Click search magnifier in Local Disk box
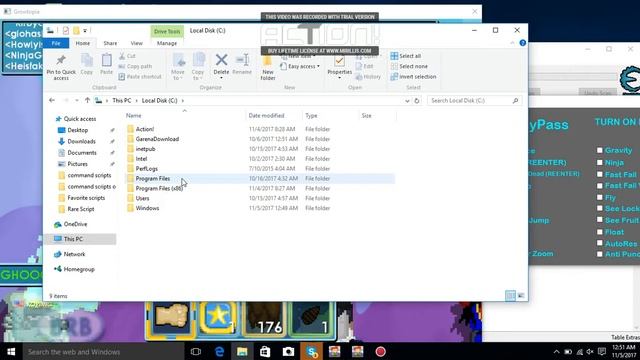 [x=516, y=100]
